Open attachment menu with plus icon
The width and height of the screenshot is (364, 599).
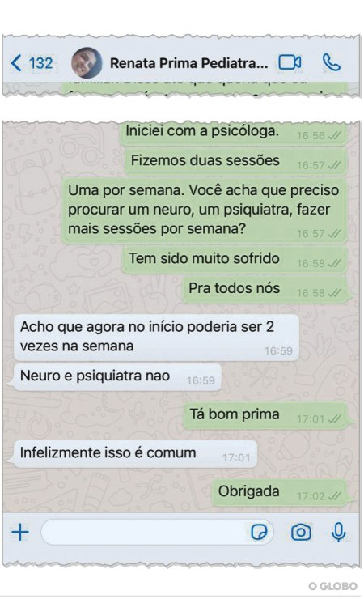[x=20, y=532]
